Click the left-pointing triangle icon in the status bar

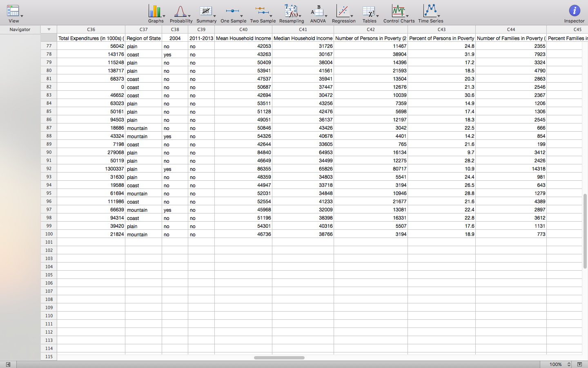(x=8, y=364)
